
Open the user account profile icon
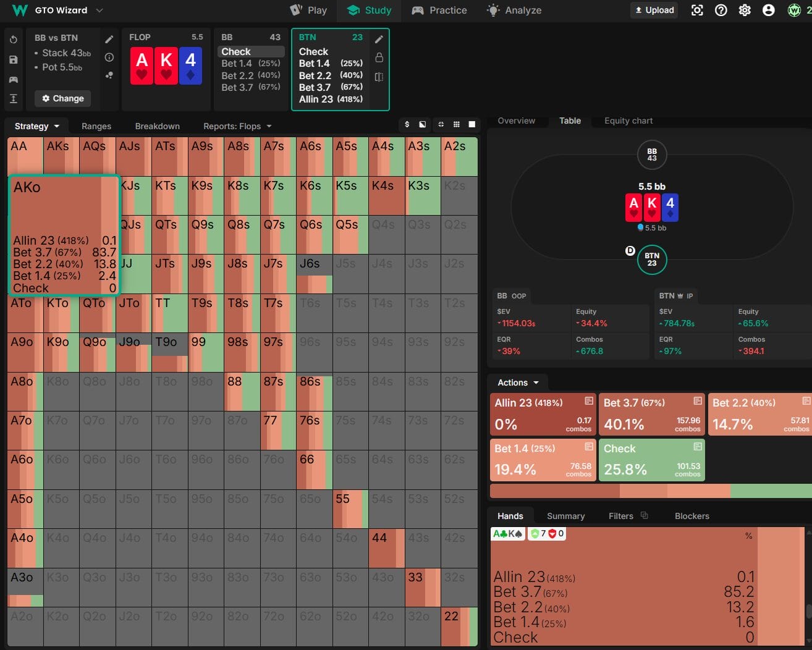click(x=768, y=11)
